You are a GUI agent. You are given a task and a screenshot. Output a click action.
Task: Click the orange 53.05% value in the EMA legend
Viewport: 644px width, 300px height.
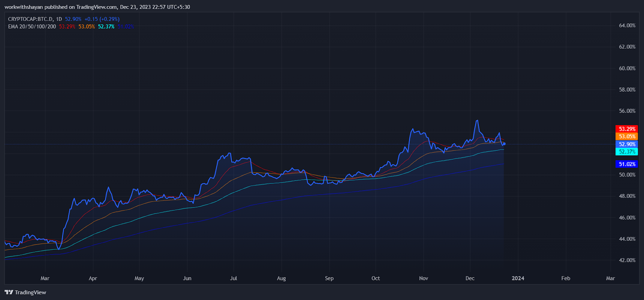tap(87, 27)
